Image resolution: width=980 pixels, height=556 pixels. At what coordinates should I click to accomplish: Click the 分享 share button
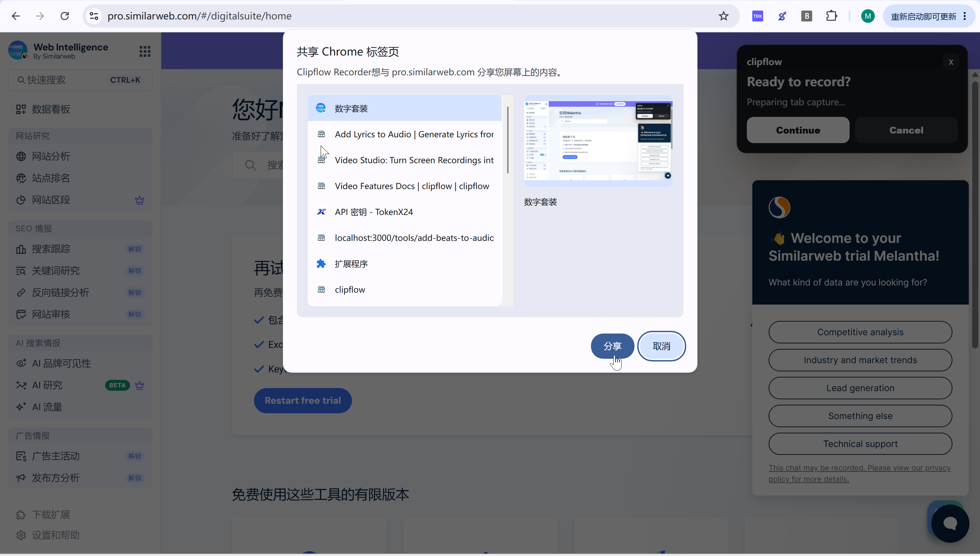pyautogui.click(x=612, y=346)
